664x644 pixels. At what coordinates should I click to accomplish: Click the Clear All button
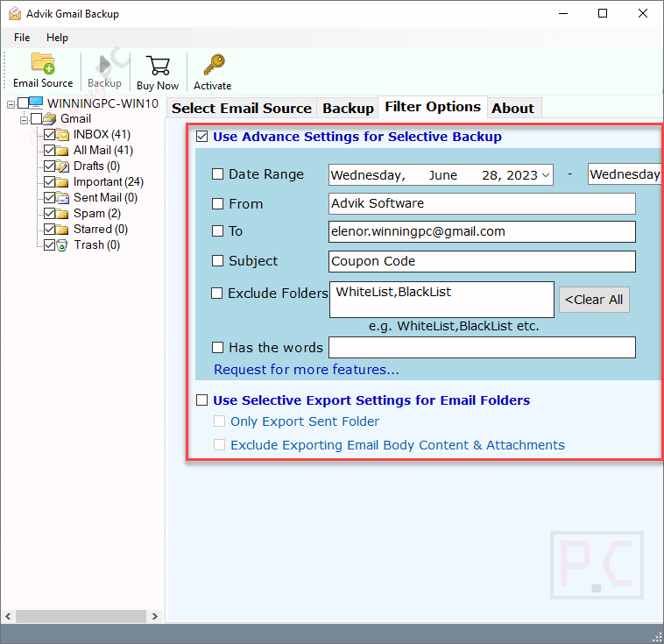tap(594, 300)
